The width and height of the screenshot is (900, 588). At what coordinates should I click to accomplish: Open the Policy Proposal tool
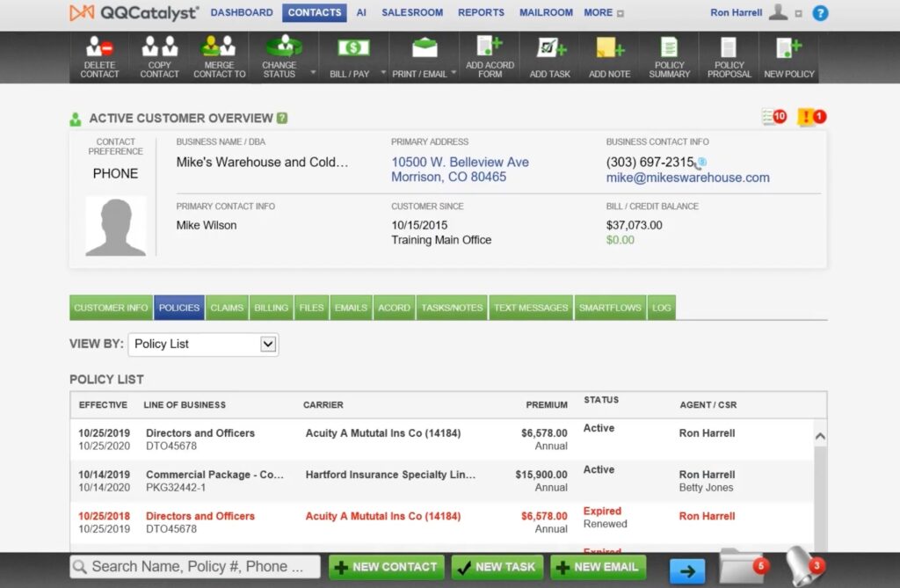coord(729,57)
